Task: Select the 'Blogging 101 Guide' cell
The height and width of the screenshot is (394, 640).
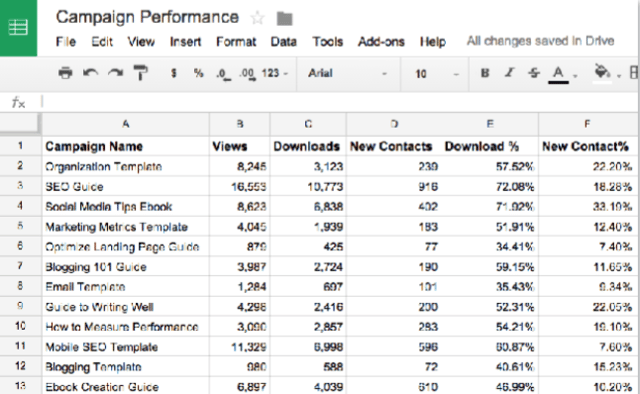Action: point(126,266)
